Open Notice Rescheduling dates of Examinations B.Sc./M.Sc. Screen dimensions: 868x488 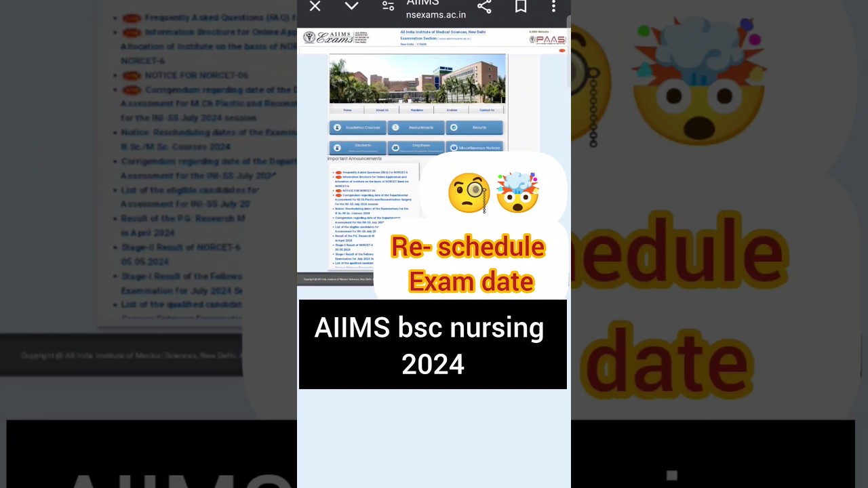[370, 211]
